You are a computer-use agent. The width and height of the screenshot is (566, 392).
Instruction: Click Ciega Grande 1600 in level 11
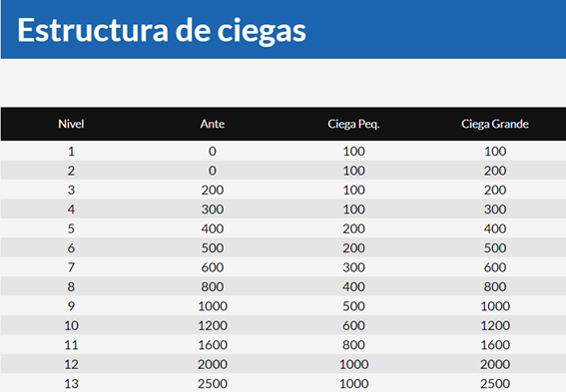495,345
